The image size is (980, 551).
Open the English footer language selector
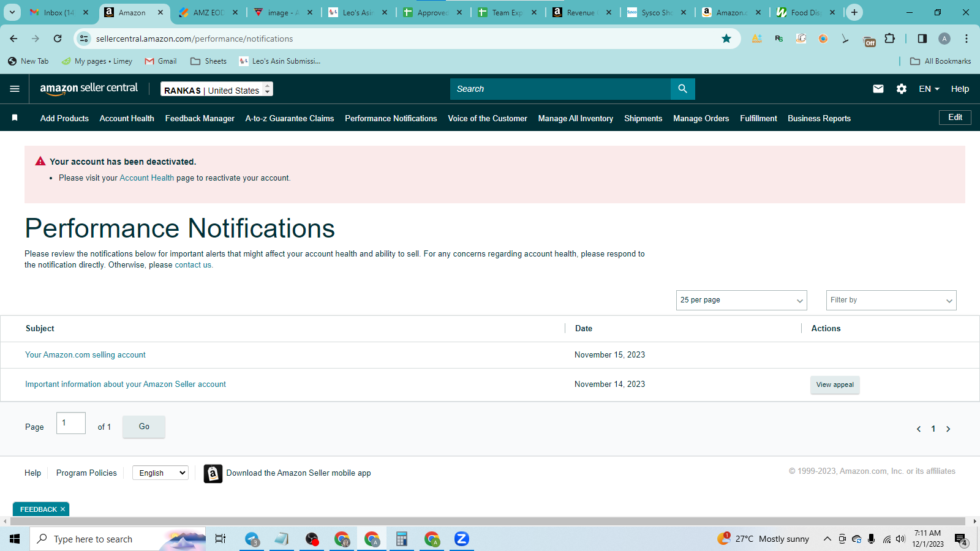[x=160, y=473]
